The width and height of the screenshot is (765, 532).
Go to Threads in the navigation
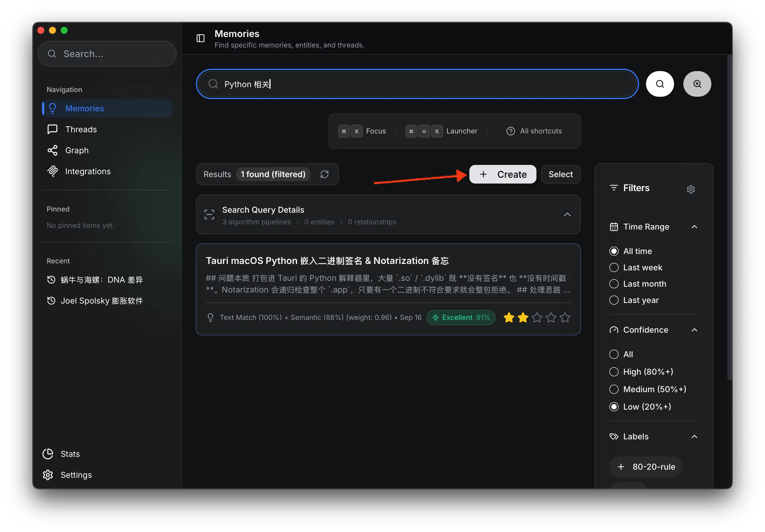click(x=81, y=129)
